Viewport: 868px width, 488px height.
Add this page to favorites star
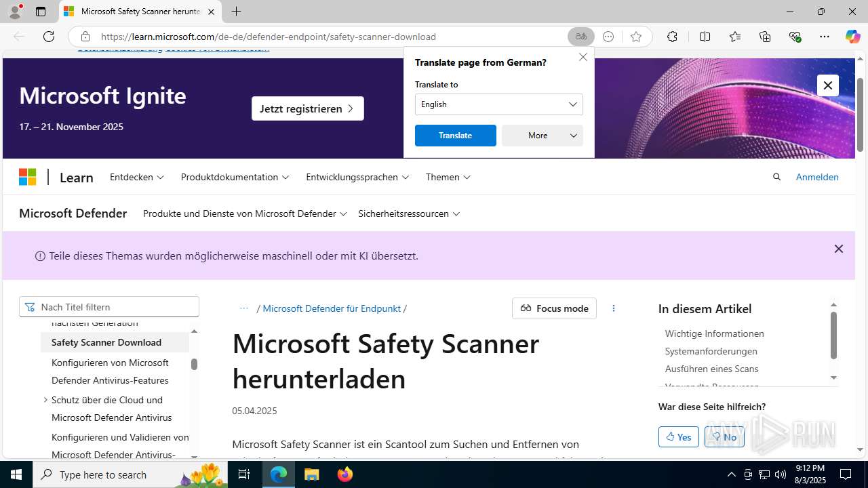coord(635,37)
